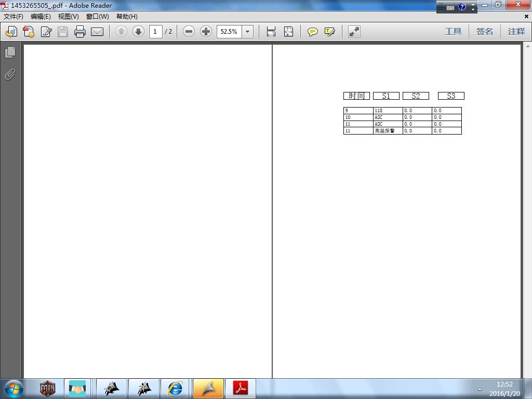Open the 窗口(W) menu
Screen dimensions: 532x399
coord(97,16)
